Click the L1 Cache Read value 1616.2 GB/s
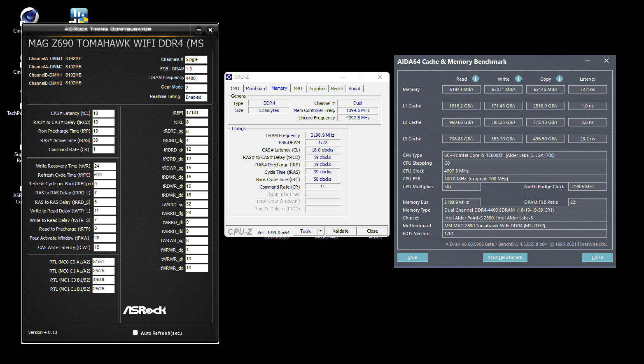This screenshot has width=644, height=364. click(x=462, y=106)
